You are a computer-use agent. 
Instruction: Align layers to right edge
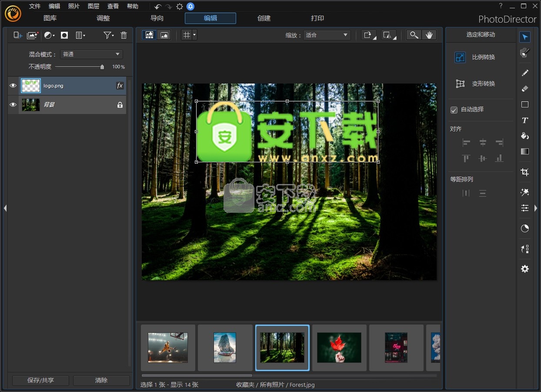[499, 142]
